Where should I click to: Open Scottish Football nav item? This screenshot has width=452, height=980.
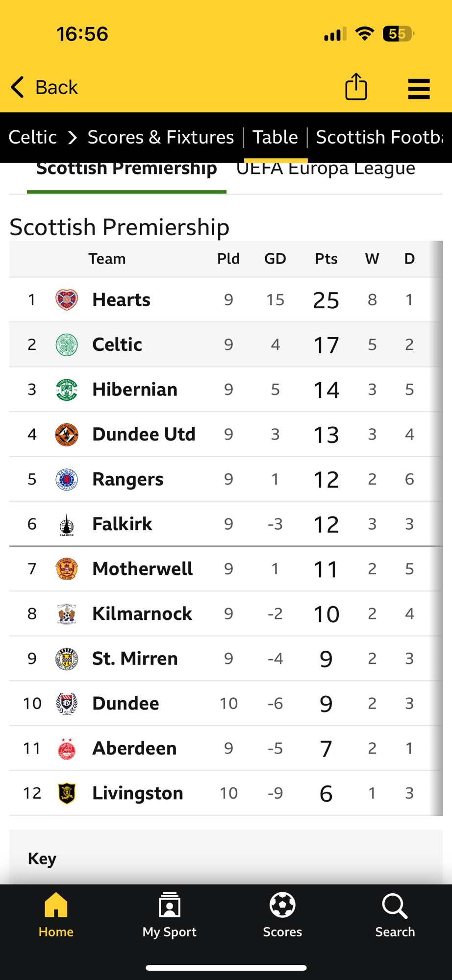[x=379, y=137]
